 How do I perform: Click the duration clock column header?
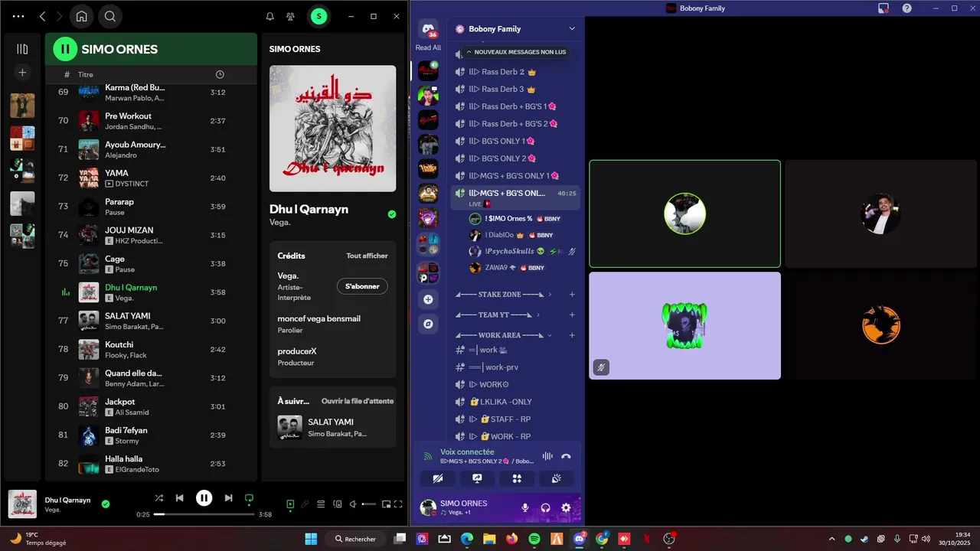tap(220, 74)
